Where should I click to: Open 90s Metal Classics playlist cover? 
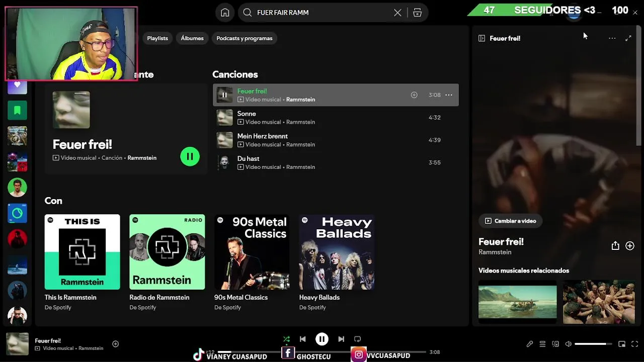tap(252, 252)
